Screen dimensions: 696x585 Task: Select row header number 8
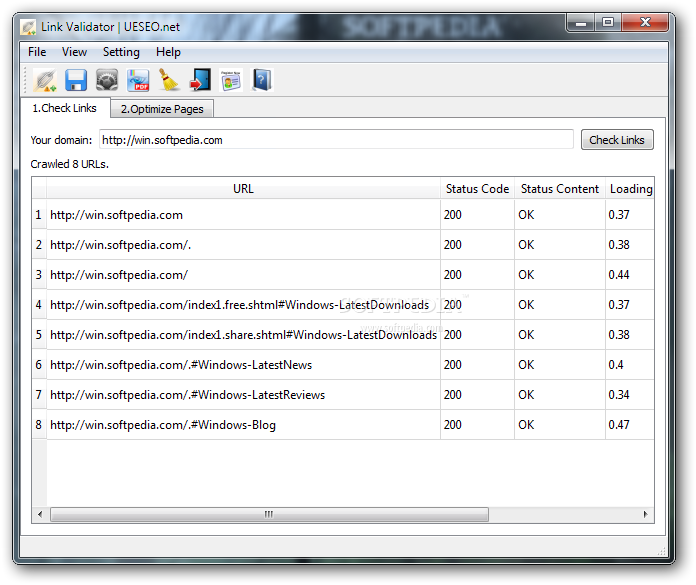pyautogui.click(x=39, y=425)
